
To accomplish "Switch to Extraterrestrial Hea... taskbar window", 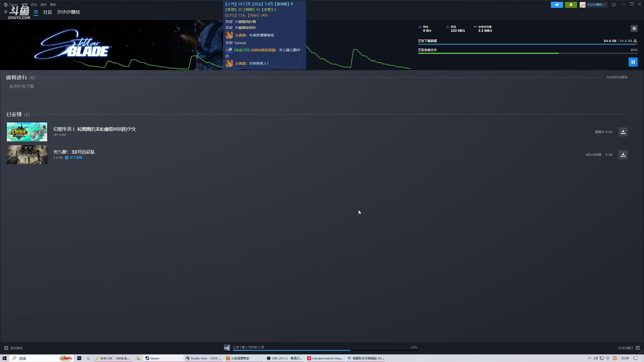I will point(325,358).
